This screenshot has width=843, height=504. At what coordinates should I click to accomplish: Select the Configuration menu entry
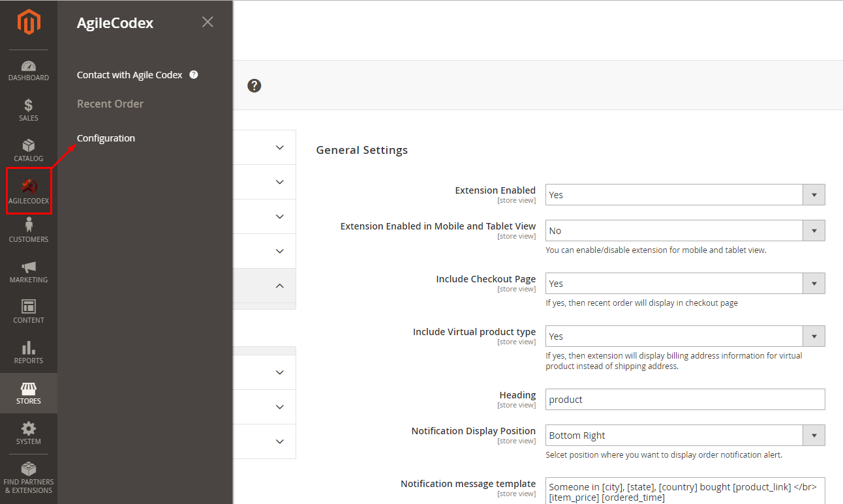[106, 138]
